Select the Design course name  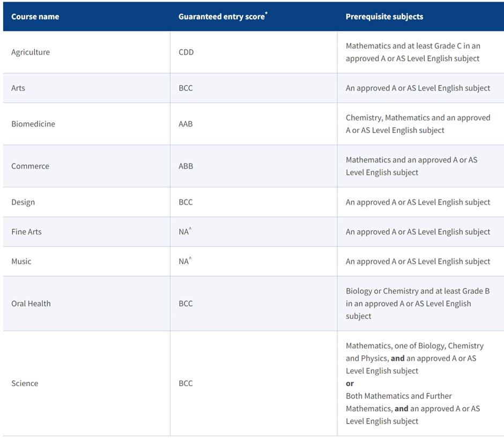23,202
